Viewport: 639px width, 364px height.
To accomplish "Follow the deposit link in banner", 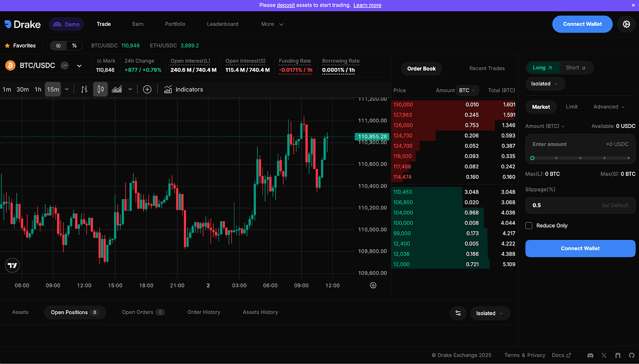I will click(x=286, y=5).
